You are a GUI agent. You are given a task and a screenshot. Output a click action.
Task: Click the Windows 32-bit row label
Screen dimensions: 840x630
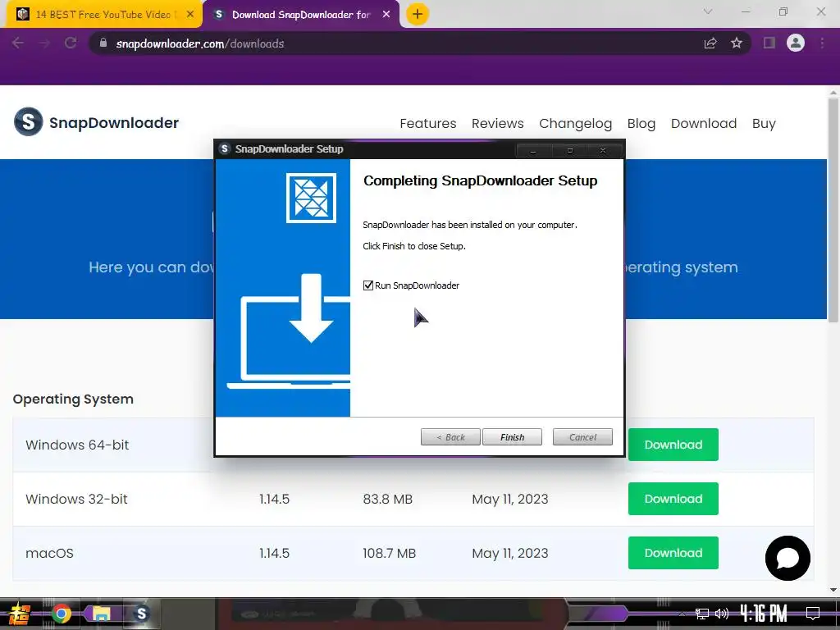[x=76, y=500]
